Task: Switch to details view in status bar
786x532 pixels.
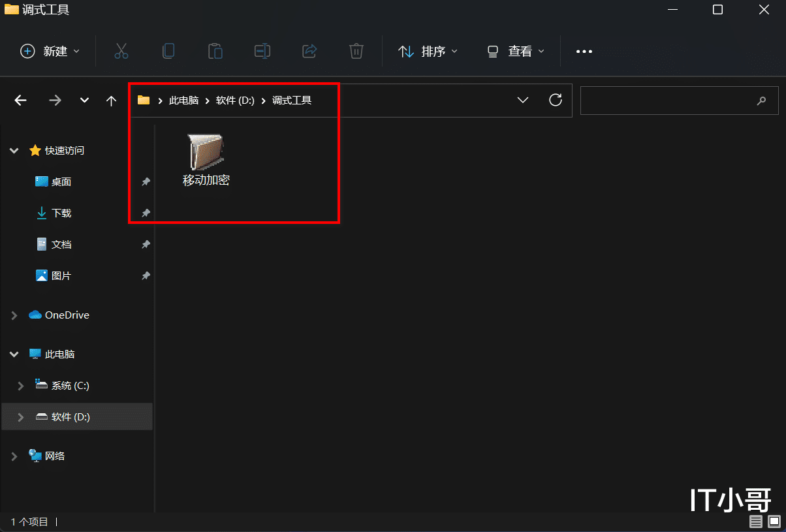Action: tap(755, 522)
